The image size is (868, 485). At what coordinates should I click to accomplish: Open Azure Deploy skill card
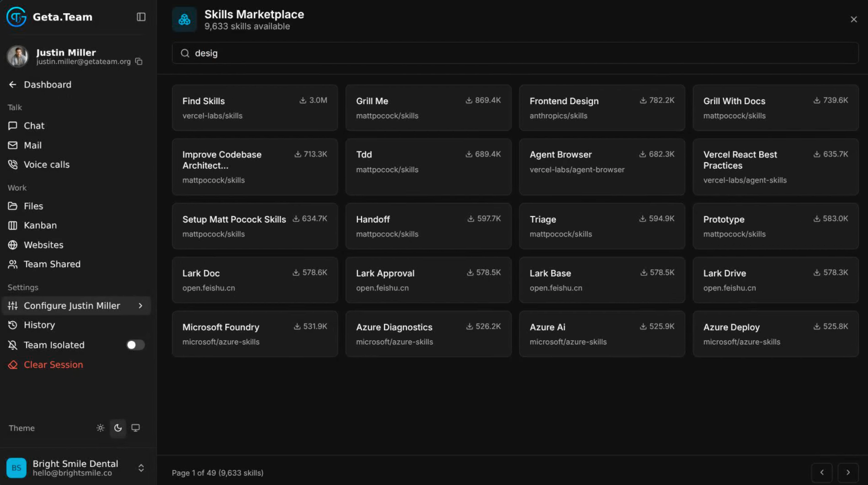(776, 334)
